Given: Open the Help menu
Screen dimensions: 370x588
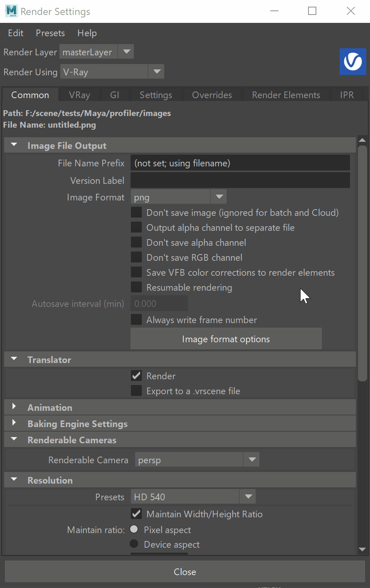Looking at the screenshot, I should (x=87, y=33).
